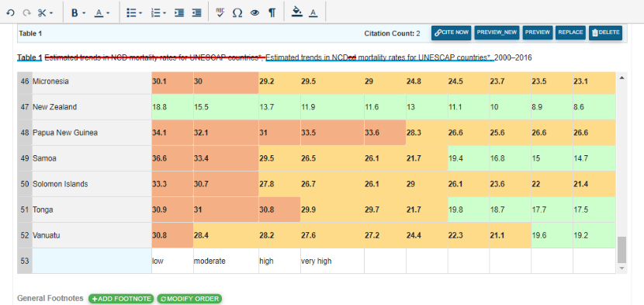Screen dimensions: 644x305
Task: Click Papua New Guinea value 34.1
Action: pos(172,133)
